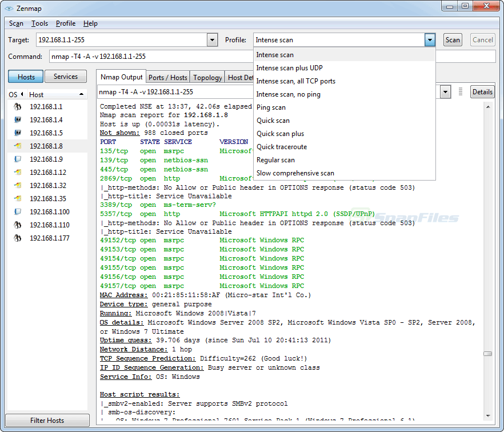Click the Services toggle button
The height and width of the screenshot is (432, 504).
tap(66, 77)
